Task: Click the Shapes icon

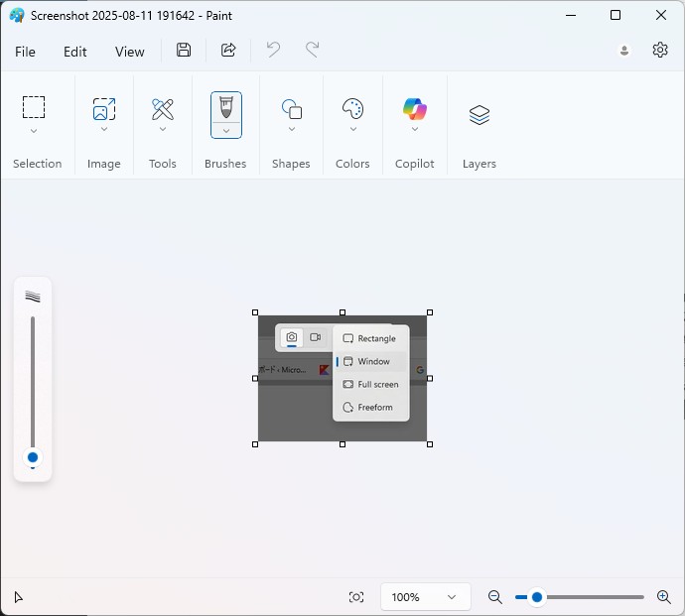Action: coord(292,109)
